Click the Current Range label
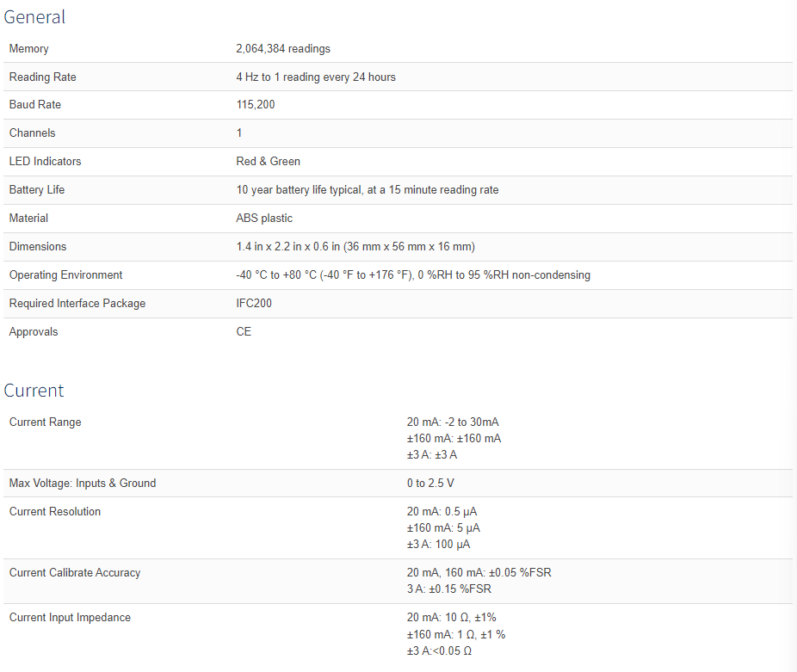This screenshot has height=672, width=797. [x=46, y=422]
